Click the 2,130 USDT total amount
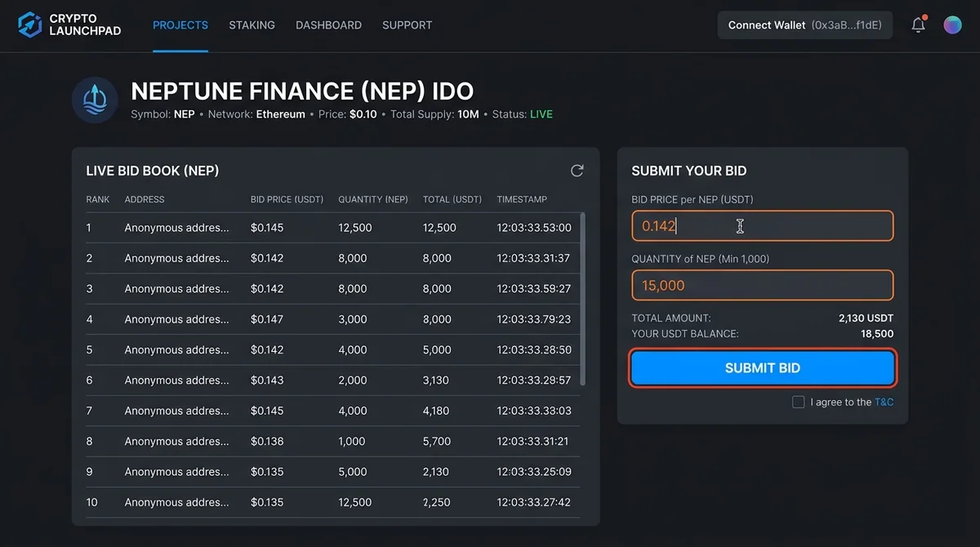Screen dimensions: 980x547 [x=866, y=318]
